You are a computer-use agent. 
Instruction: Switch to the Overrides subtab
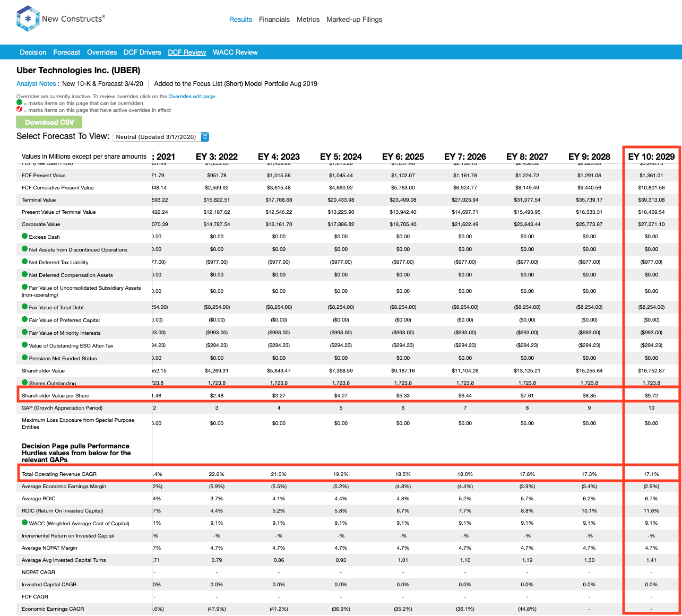[x=102, y=52]
